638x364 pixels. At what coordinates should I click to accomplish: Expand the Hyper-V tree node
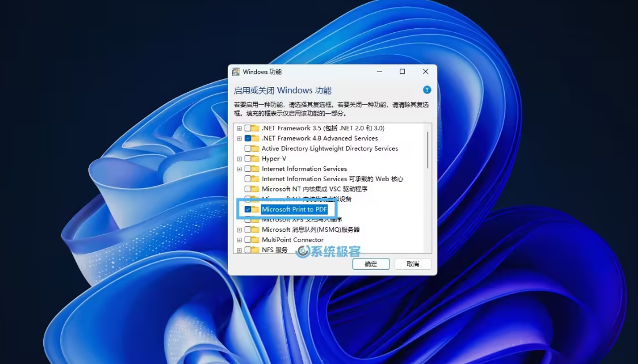[x=239, y=159]
